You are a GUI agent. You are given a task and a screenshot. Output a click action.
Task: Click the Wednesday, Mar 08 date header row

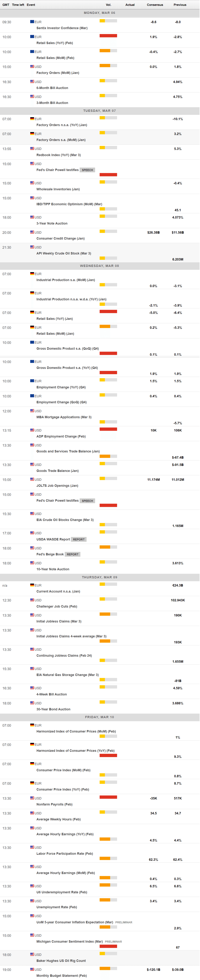pyautogui.click(x=99, y=266)
